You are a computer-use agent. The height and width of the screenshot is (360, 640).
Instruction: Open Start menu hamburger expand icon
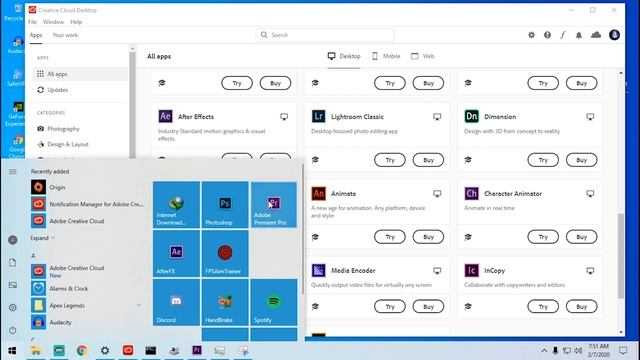click(13, 172)
